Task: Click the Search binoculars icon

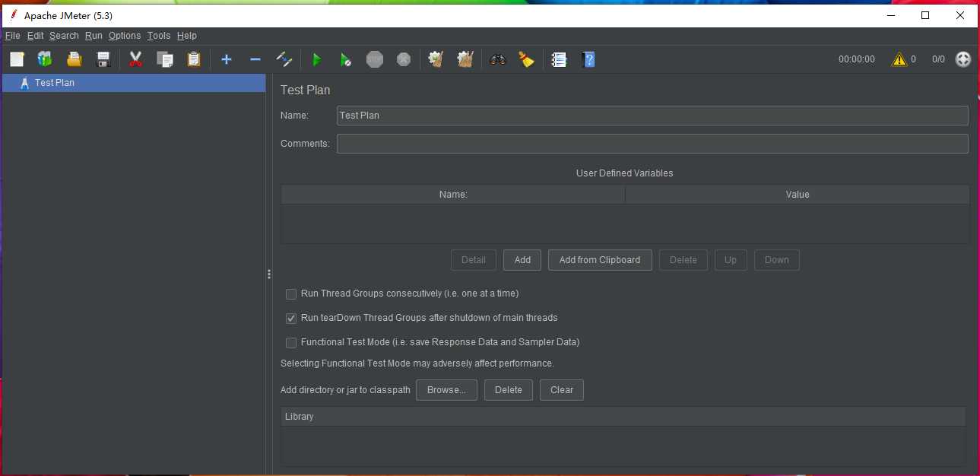Action: [x=498, y=59]
